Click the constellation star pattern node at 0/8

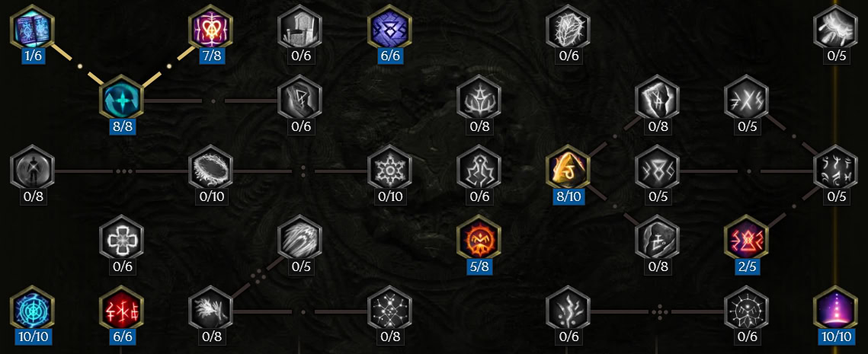click(389, 308)
